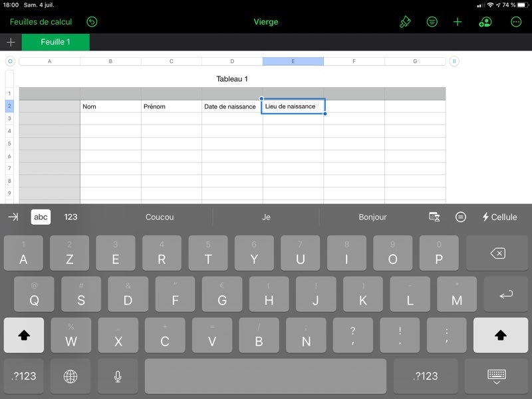This screenshot has height=399, width=532.
Task: Switch to 123 numeric keyboard
Action: (x=70, y=217)
